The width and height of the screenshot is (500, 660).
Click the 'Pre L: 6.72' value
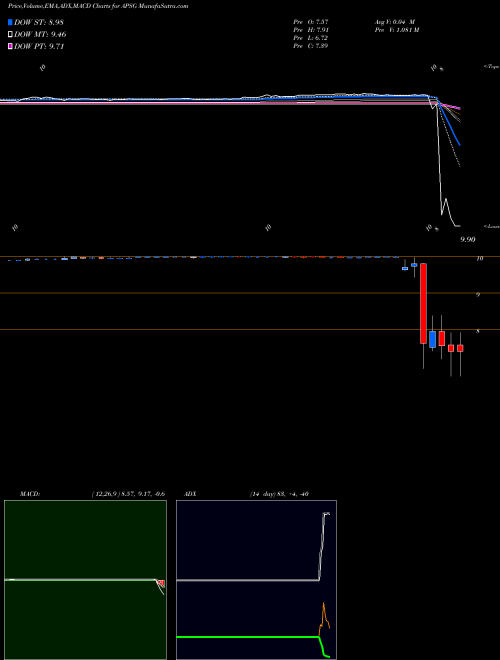tap(311, 38)
